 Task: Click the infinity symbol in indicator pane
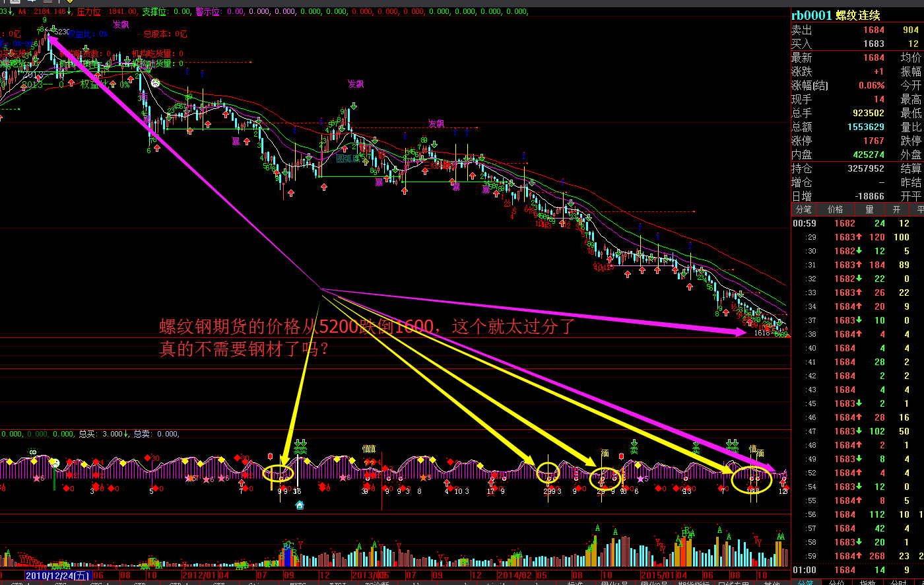[32, 452]
